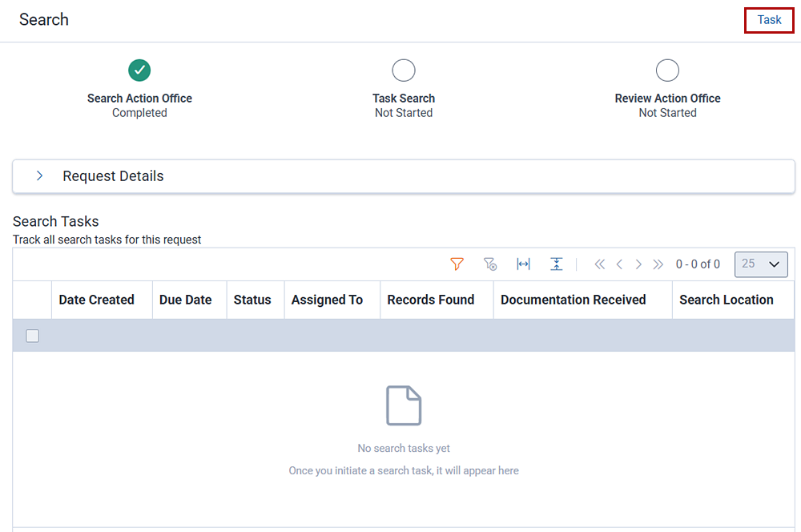
Task: Select the Review Action Office step circle
Action: coord(667,71)
